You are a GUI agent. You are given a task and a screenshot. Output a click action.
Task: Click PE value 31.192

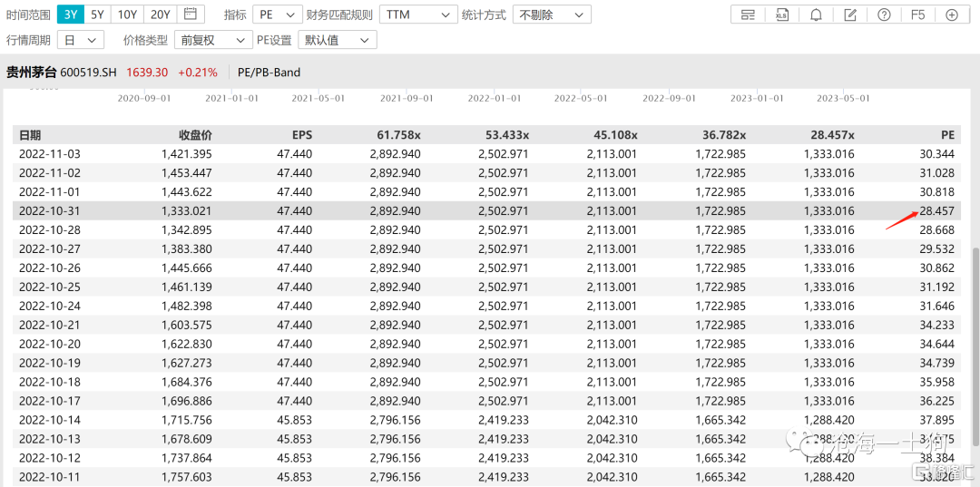tap(936, 287)
